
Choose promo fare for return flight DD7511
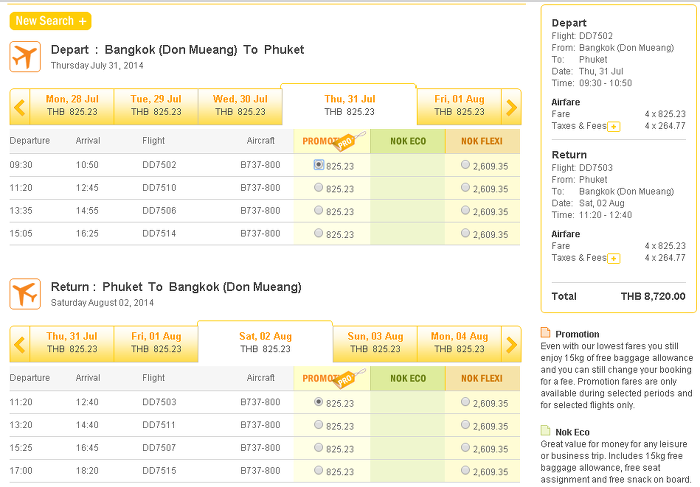(x=318, y=425)
